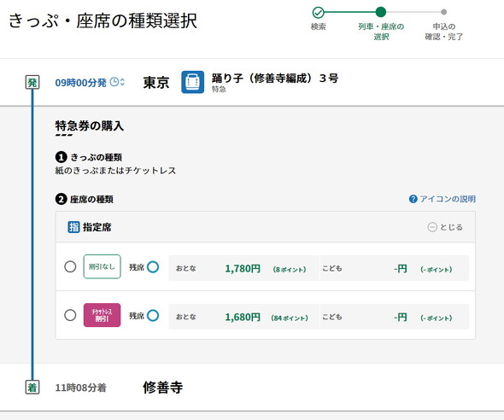504x420 pixels.
Task: Click the 割引なし badge icon
Action: [102, 266]
